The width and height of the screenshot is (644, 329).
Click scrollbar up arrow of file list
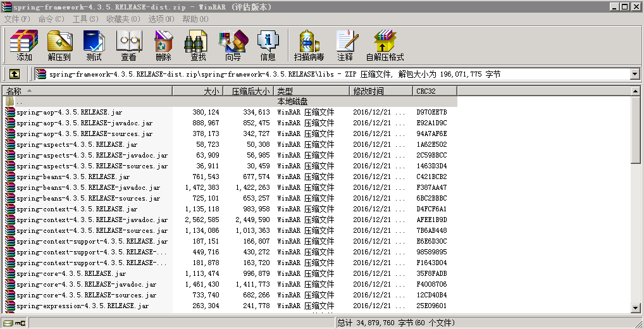coord(635,91)
